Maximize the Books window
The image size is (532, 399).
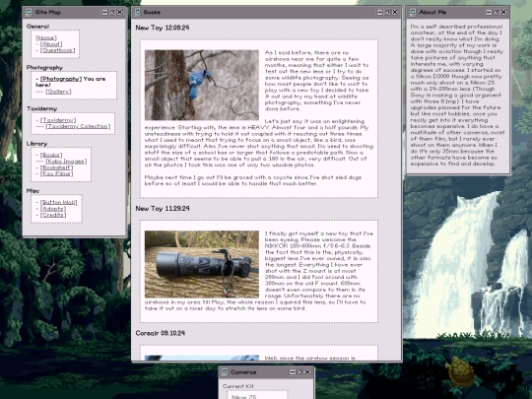pos(387,12)
